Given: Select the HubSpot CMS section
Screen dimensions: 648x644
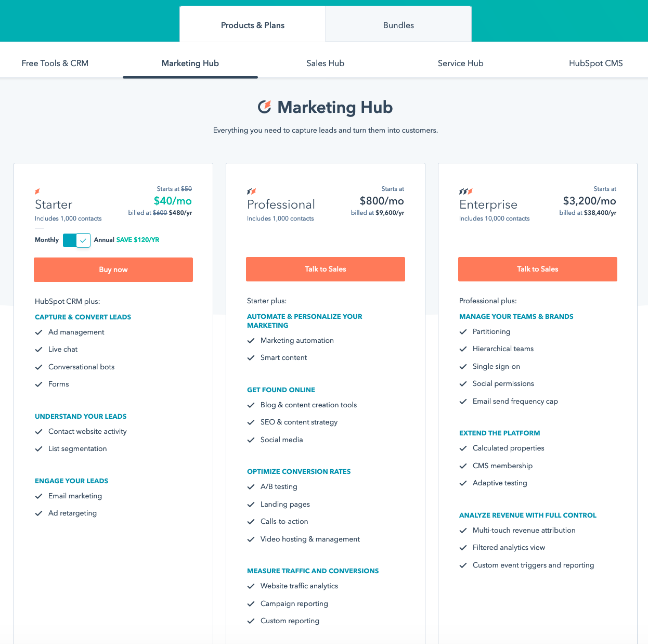Looking at the screenshot, I should click(596, 63).
